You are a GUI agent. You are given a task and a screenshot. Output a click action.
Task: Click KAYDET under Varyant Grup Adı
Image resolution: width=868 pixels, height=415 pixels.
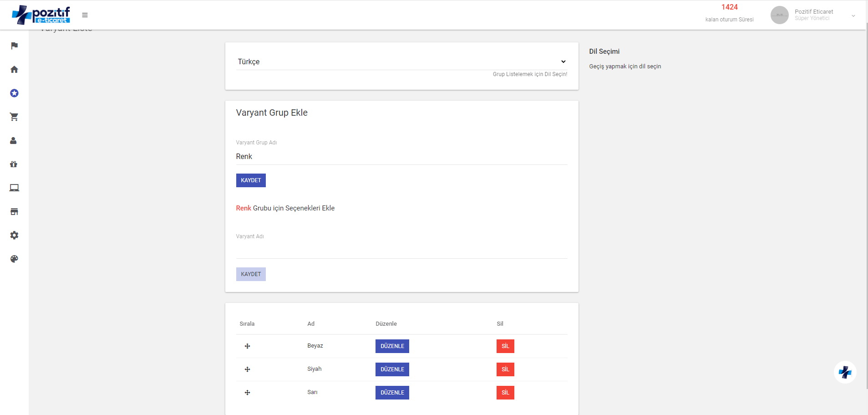click(x=251, y=180)
